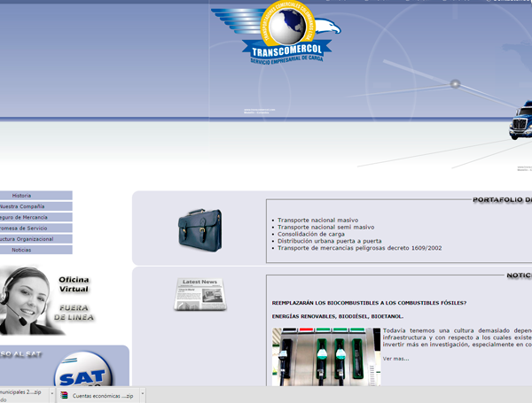Expand options arrow for Cuentas económicas download
Screen dimensions: 532x403
click(x=143, y=394)
